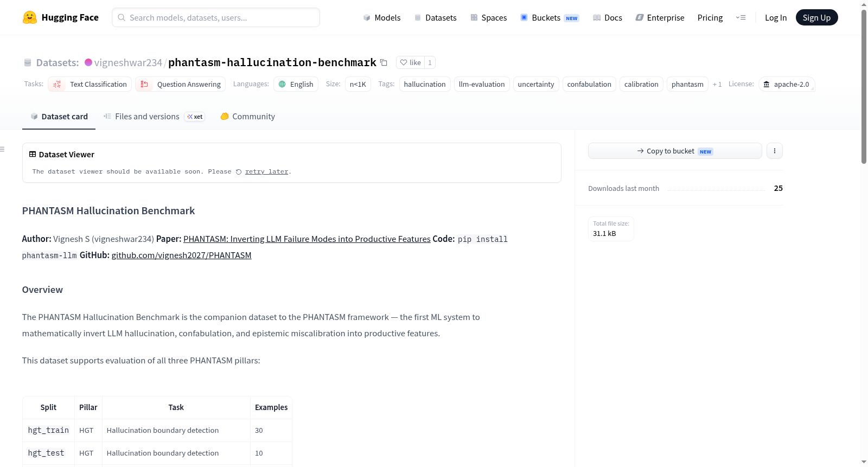Click the Pillar column header
Viewport: 868px width, 467px height.
click(88, 407)
